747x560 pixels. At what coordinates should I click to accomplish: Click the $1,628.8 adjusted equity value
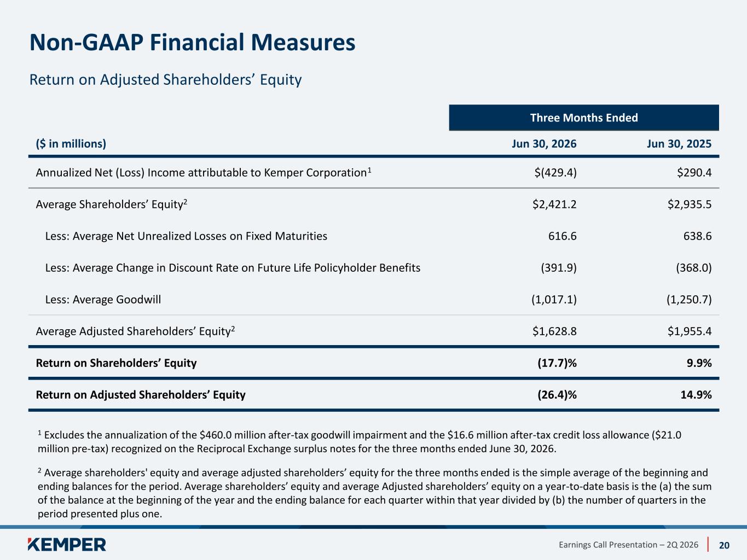[554, 331]
